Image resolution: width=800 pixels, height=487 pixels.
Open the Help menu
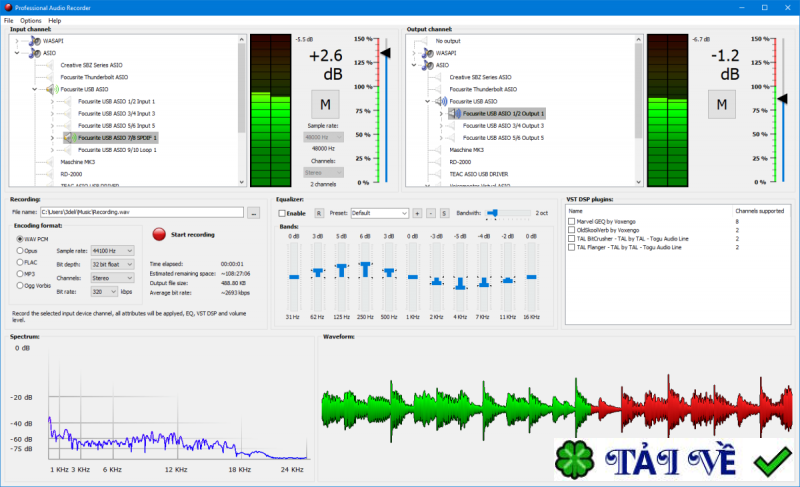click(54, 20)
